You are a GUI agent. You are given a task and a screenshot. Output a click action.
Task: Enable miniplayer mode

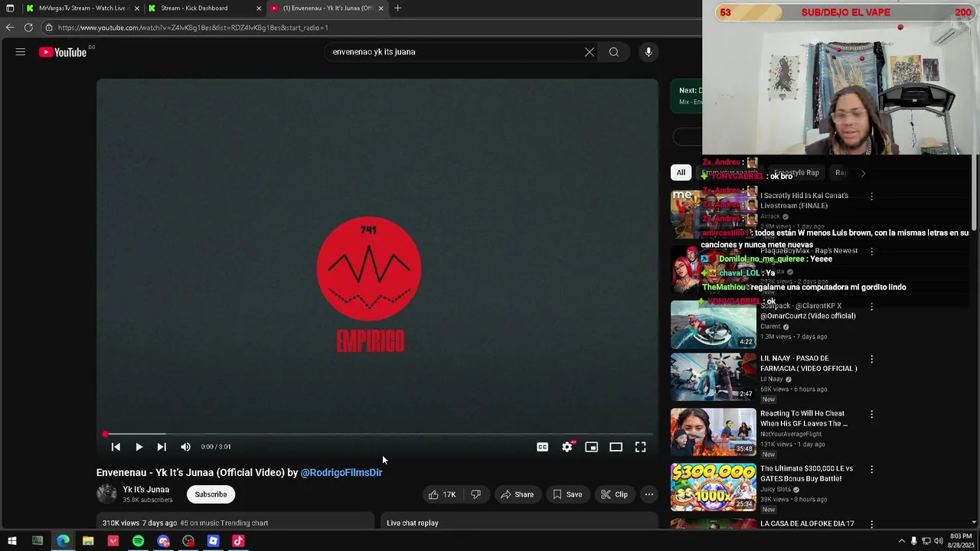[591, 447]
